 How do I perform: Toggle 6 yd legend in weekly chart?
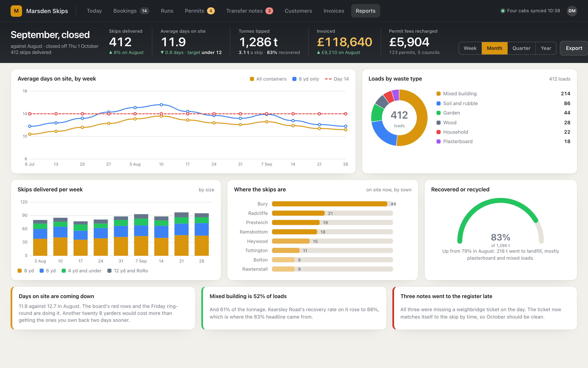[x=48, y=271]
